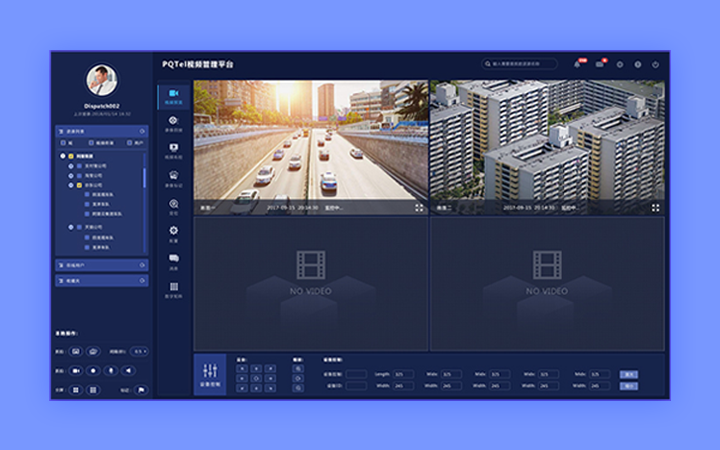Tick the first checkbox in the filter row
The width and height of the screenshot is (720, 450).
63,143
